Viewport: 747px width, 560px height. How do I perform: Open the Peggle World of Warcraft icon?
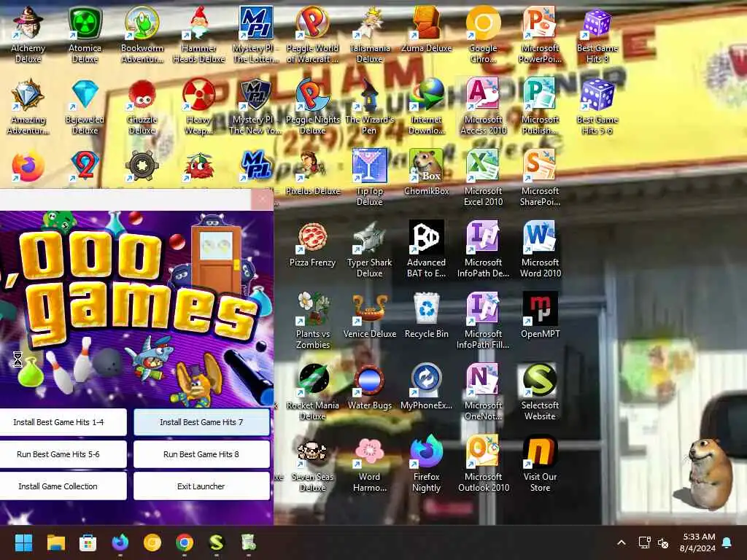click(312, 34)
